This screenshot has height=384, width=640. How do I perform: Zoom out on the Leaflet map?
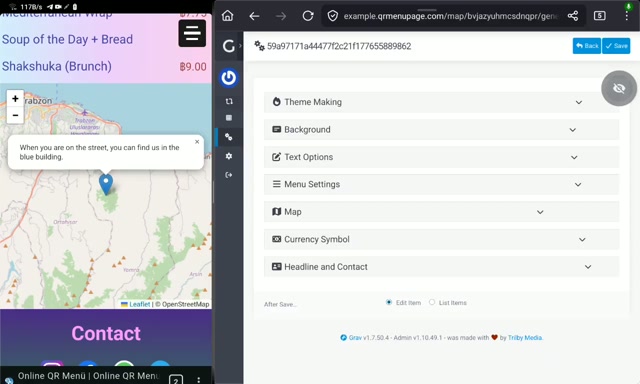coord(15,115)
